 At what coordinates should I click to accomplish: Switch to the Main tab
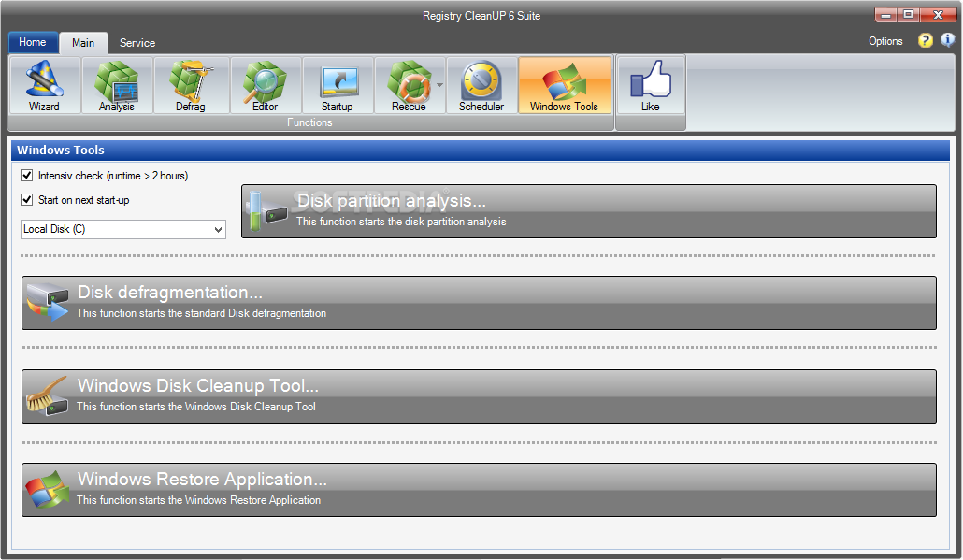(x=83, y=43)
